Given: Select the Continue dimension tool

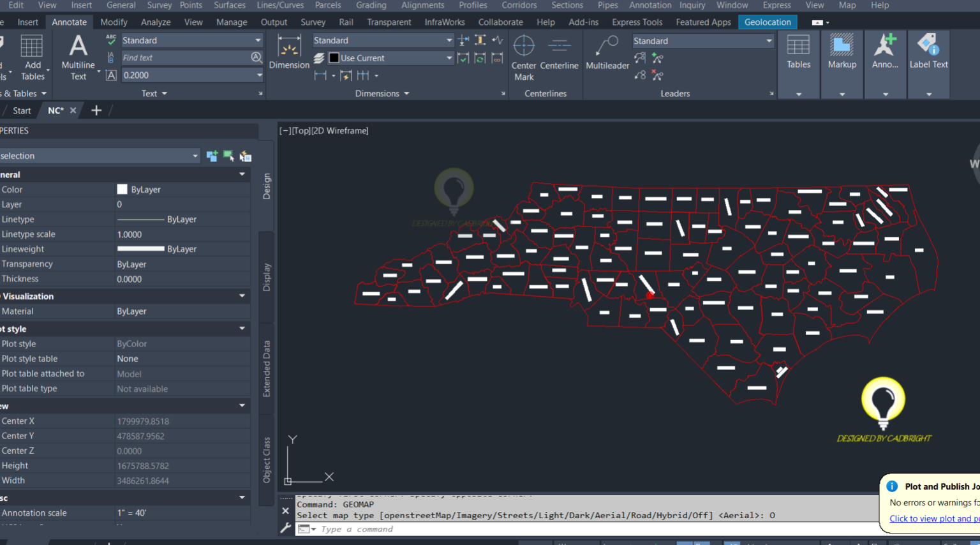Looking at the screenshot, I should [363, 75].
